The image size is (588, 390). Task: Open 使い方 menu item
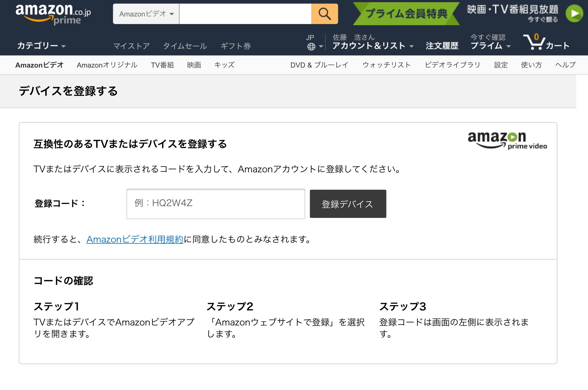point(531,65)
